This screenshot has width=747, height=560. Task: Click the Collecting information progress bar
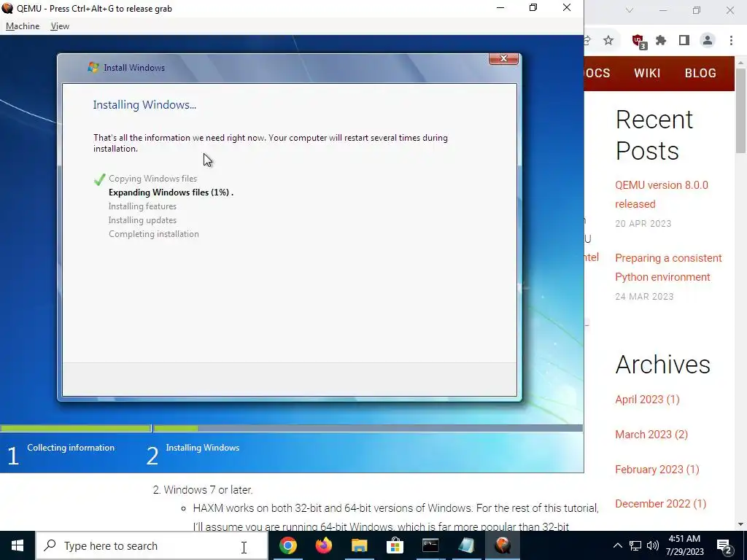coord(75,429)
